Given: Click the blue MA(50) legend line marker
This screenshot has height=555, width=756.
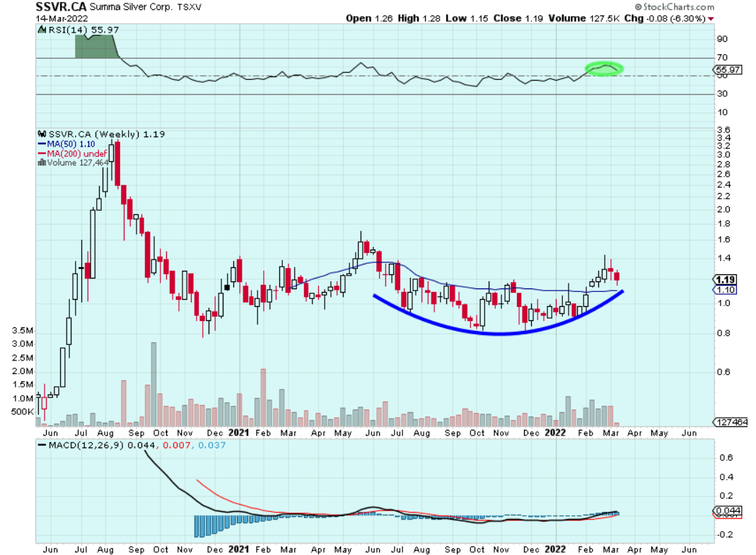Looking at the screenshot, I should 42,144.
